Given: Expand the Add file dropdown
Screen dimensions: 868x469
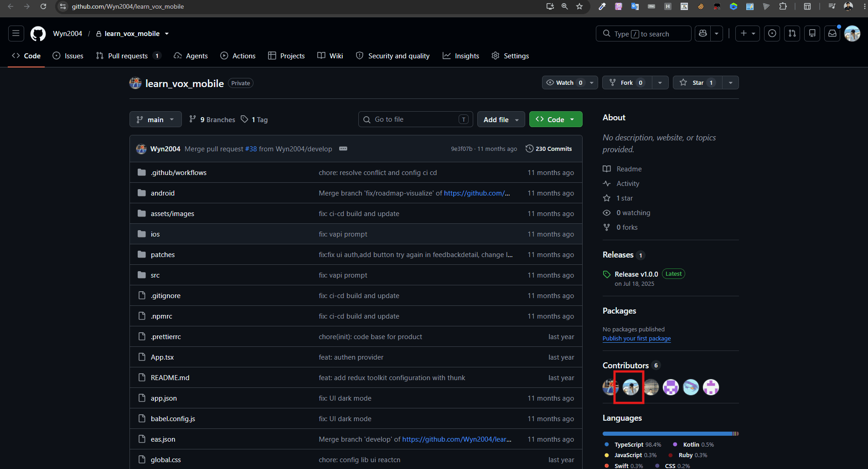Looking at the screenshot, I should coord(501,119).
